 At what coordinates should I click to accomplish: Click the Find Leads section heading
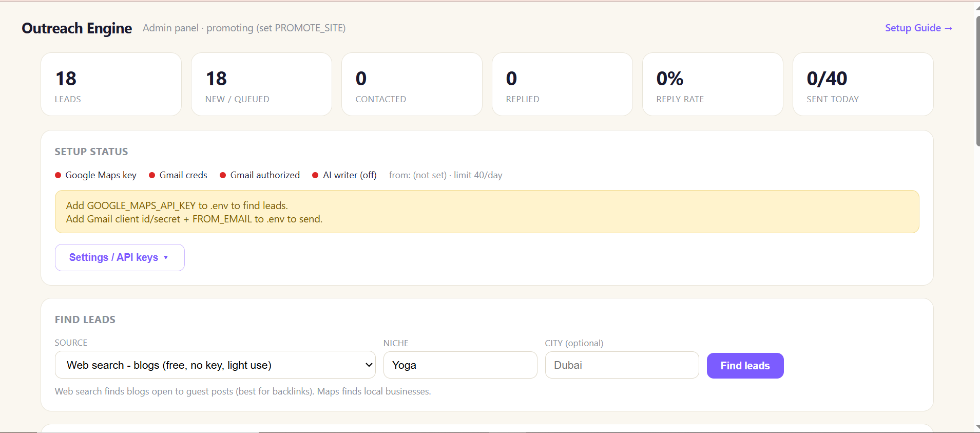85,319
